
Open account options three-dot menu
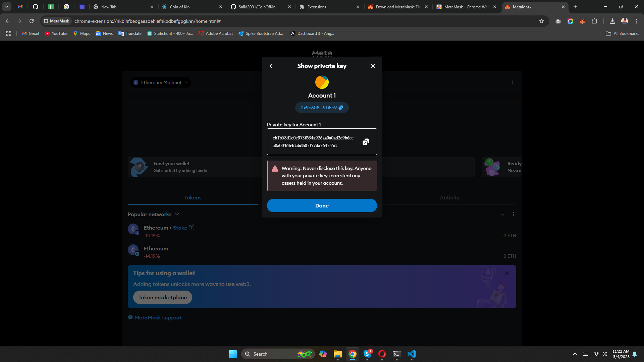pos(512,82)
